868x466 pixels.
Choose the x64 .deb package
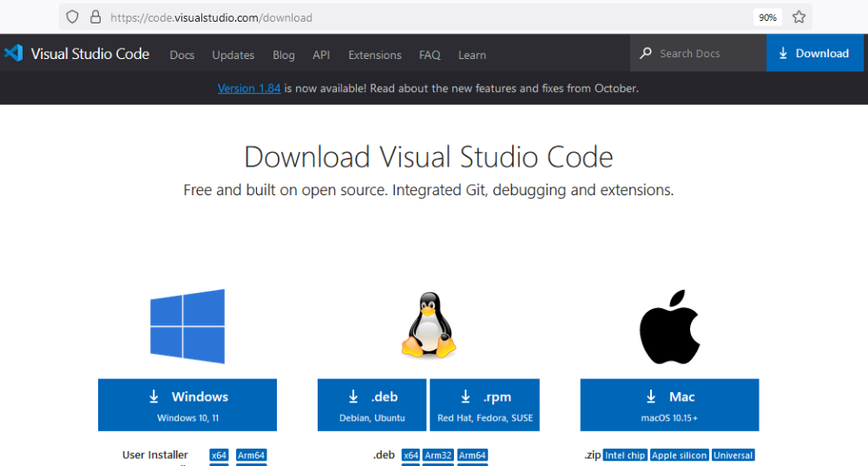click(x=411, y=455)
